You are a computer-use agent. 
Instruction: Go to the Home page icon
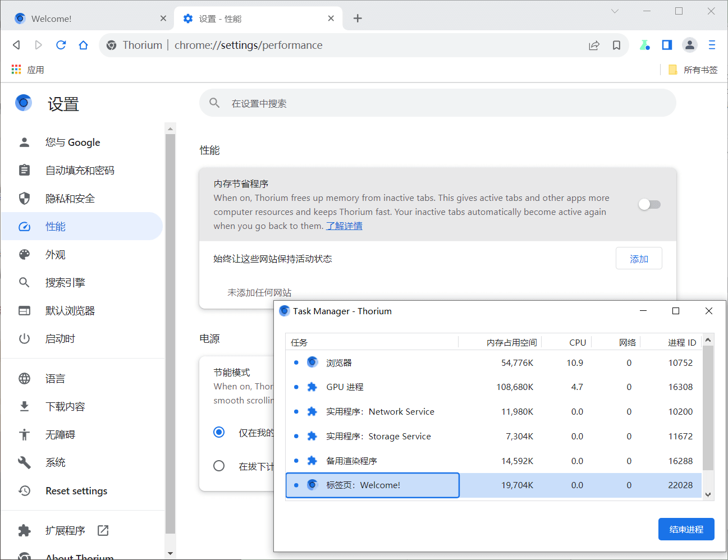tap(83, 45)
